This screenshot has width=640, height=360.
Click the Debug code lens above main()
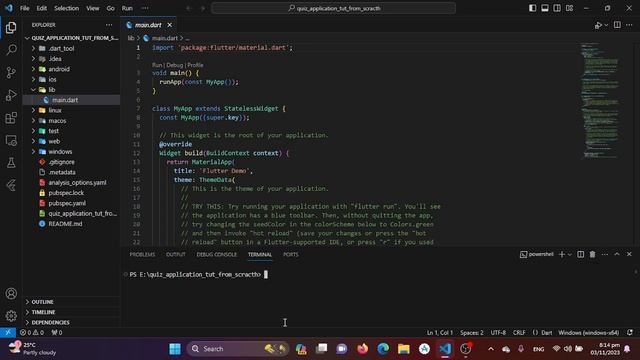[175, 65]
